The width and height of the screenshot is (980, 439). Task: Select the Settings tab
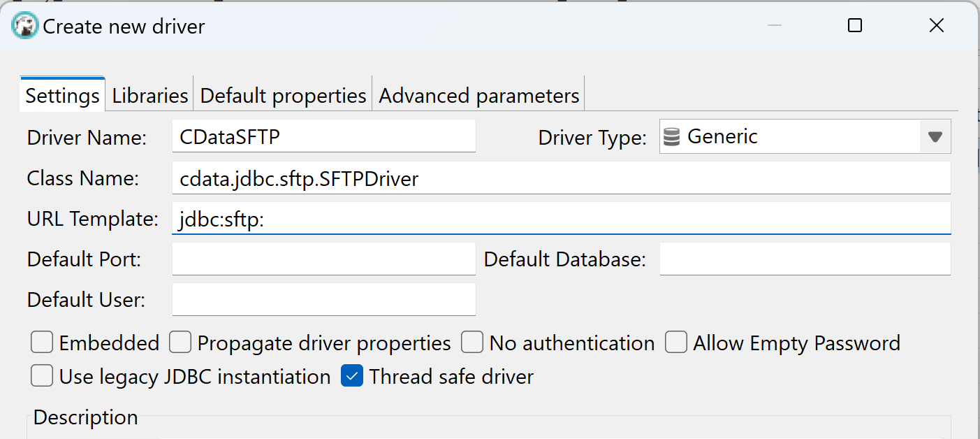(x=62, y=96)
